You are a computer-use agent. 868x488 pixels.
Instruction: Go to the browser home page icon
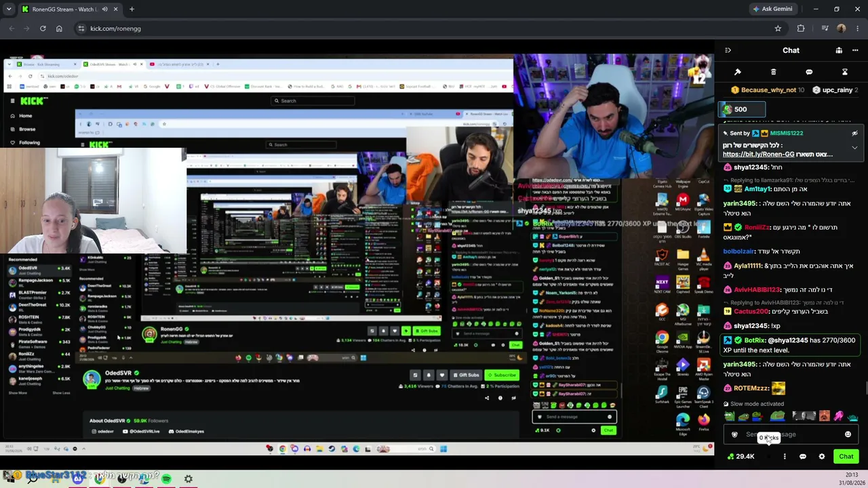click(59, 28)
